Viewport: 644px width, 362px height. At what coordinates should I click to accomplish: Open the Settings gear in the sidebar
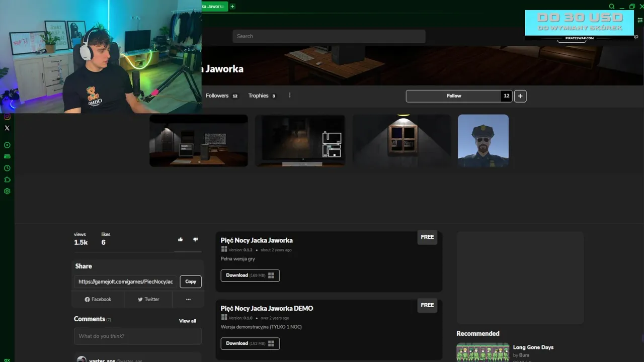click(x=7, y=192)
